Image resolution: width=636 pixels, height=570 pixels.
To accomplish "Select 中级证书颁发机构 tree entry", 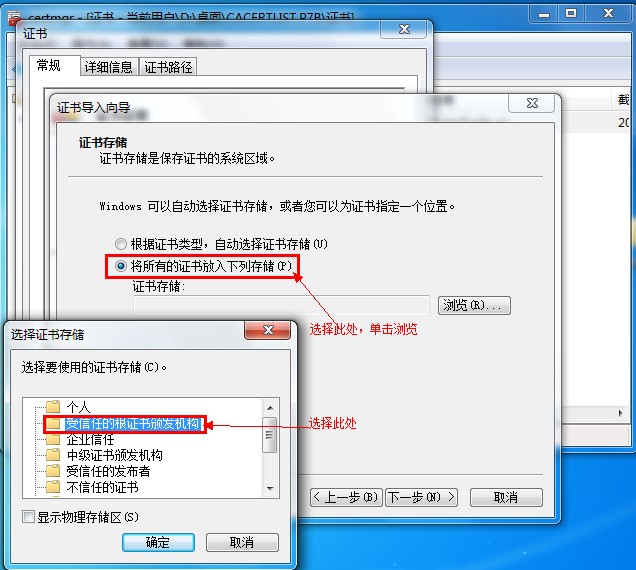I will (114, 455).
